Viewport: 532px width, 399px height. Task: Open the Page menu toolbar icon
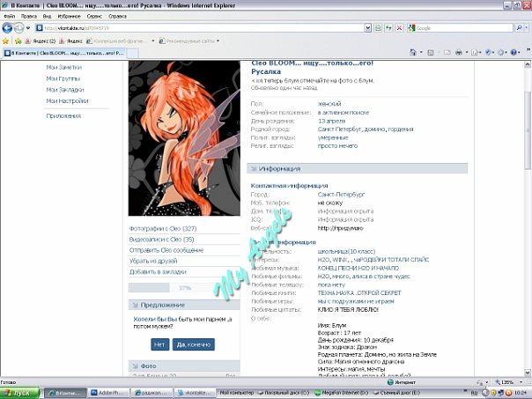pos(476,53)
